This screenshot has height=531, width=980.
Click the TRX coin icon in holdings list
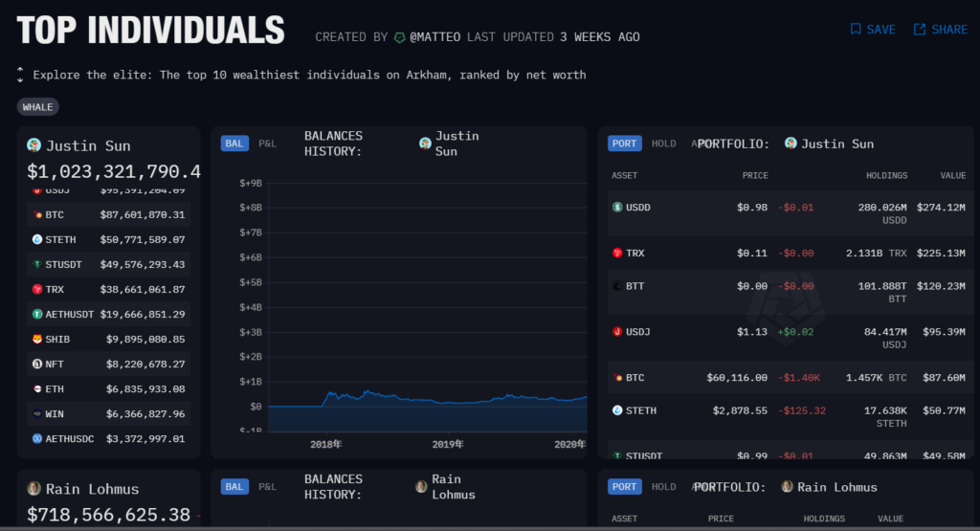37,290
